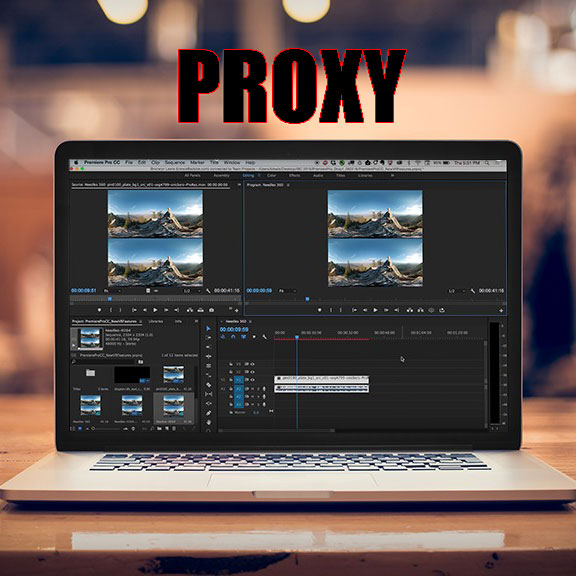
Task: Step back one frame in Program monitor
Action: [365, 310]
